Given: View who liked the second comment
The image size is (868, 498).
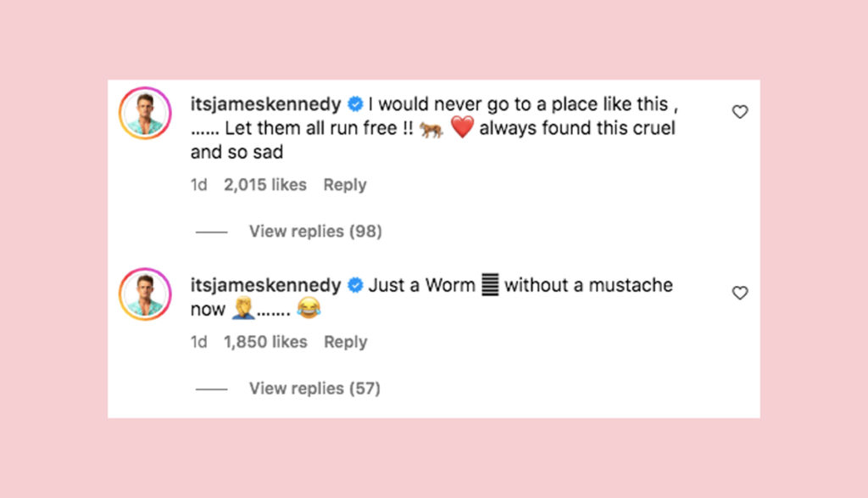Looking at the screenshot, I should (x=267, y=341).
